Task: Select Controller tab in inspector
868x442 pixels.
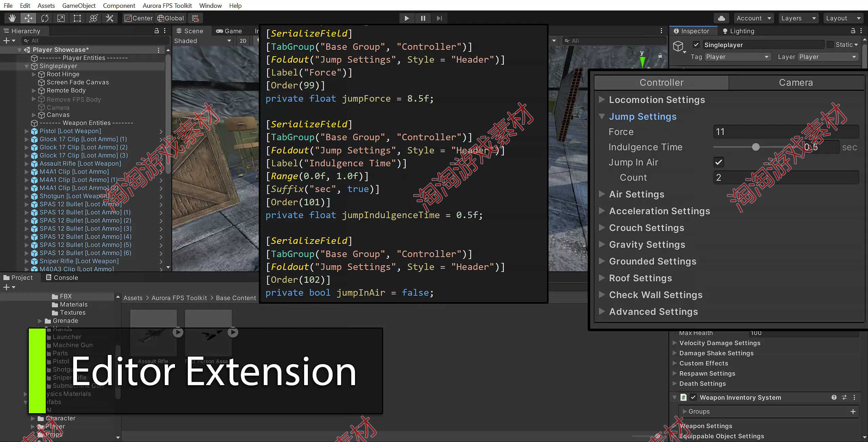Action: click(x=662, y=83)
